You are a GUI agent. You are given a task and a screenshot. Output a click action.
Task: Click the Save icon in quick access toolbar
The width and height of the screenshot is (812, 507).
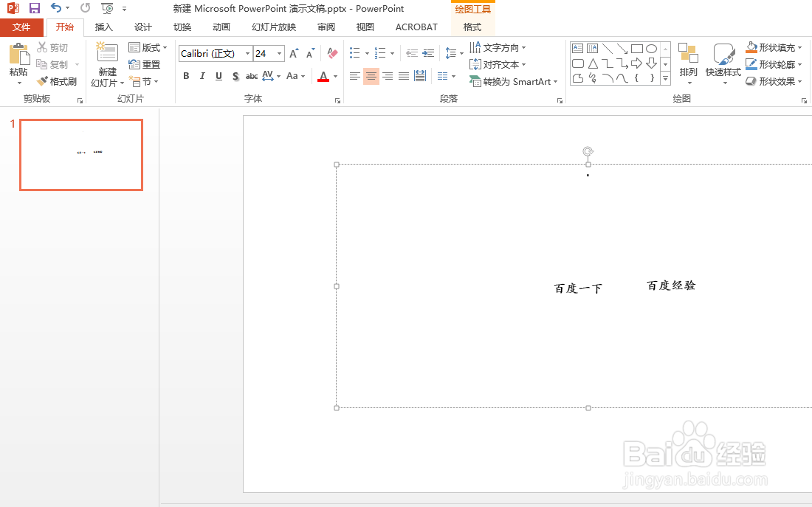click(x=35, y=8)
